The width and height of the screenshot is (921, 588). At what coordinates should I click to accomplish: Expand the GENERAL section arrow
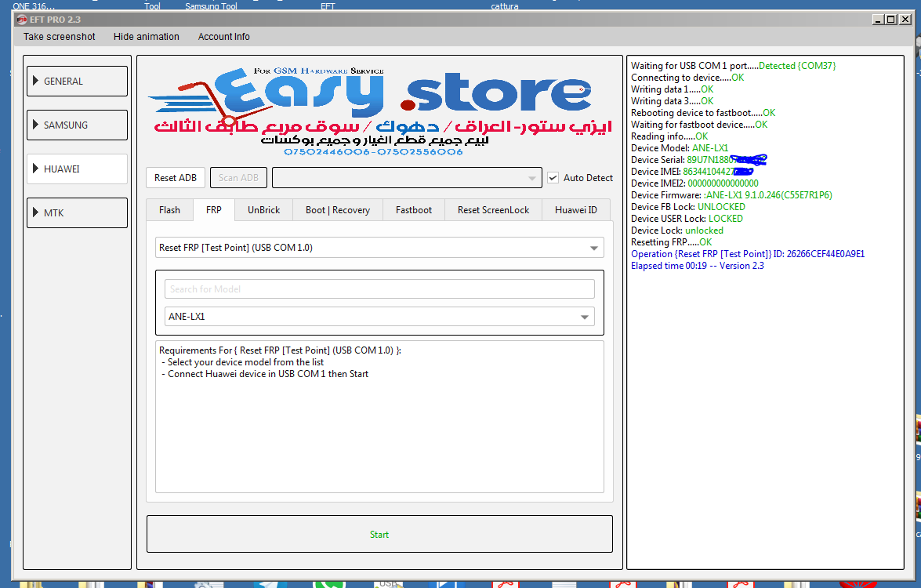tap(36, 81)
